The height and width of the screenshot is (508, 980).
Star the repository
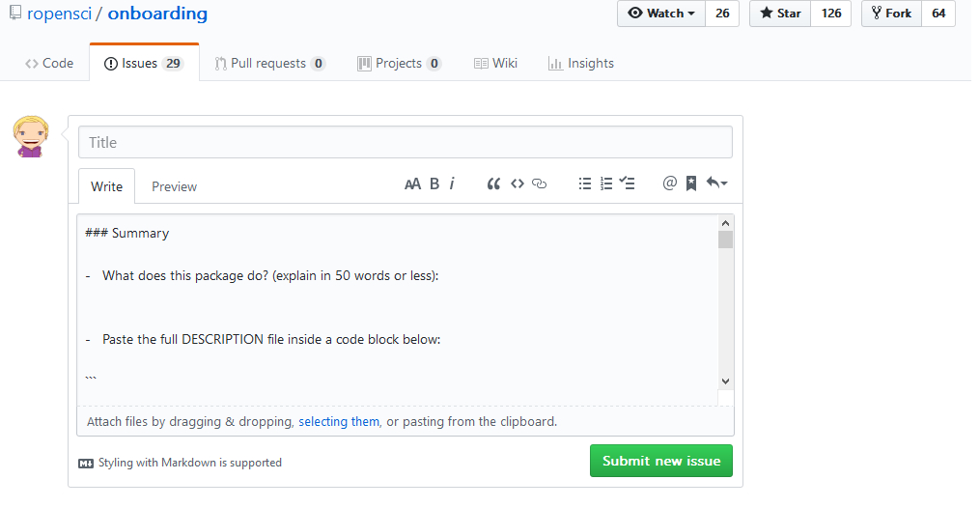tap(780, 14)
